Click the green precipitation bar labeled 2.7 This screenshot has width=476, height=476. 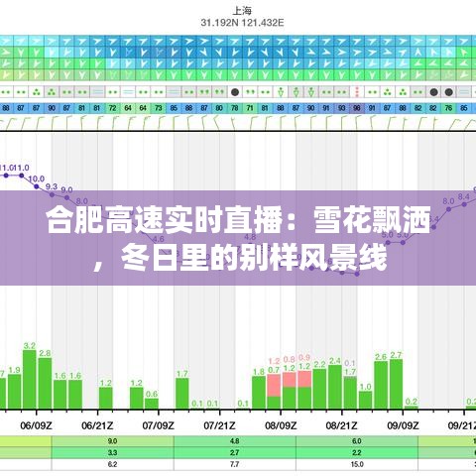pyautogui.click(x=396, y=384)
